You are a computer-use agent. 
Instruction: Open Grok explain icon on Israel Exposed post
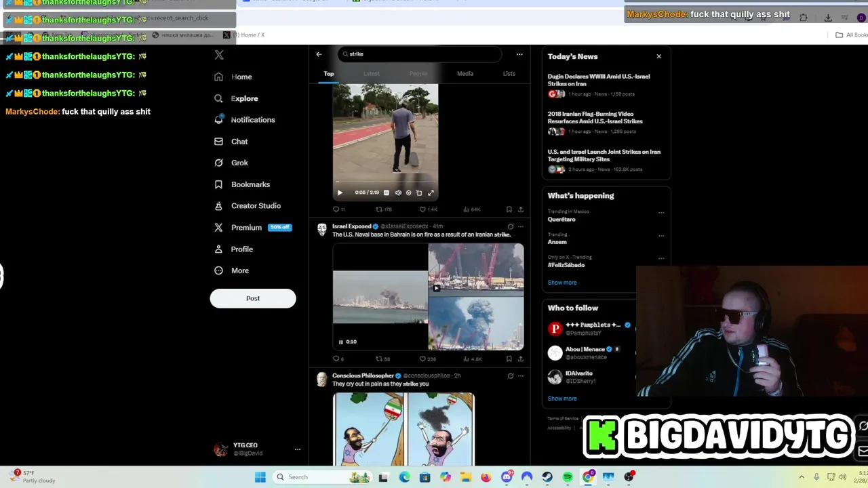click(511, 226)
